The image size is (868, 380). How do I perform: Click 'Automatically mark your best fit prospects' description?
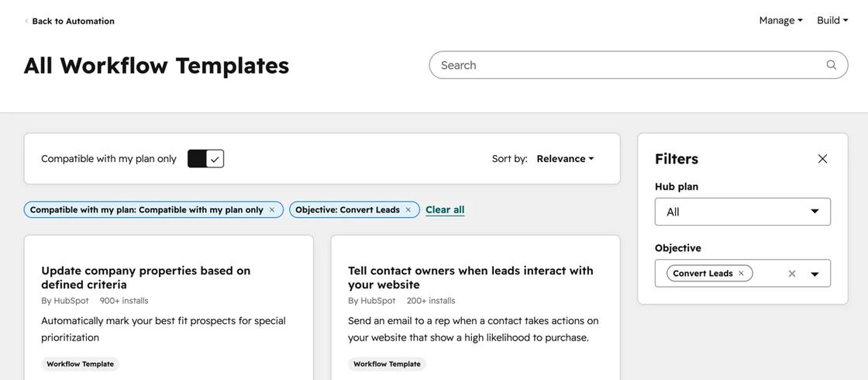(x=164, y=329)
